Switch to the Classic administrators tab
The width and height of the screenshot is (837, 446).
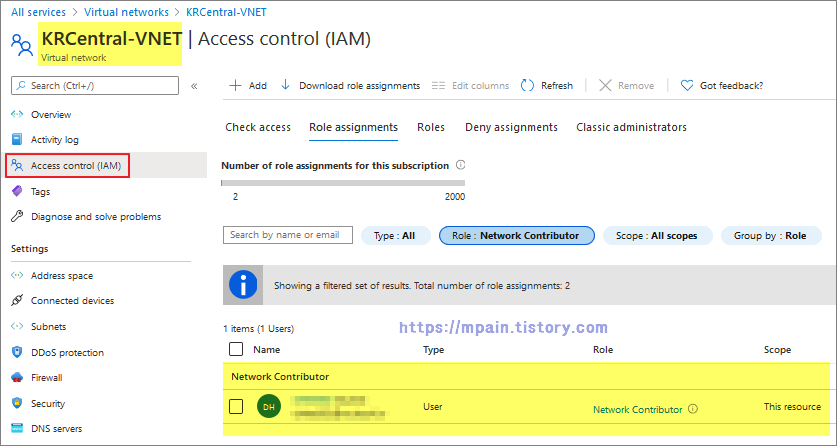point(631,127)
